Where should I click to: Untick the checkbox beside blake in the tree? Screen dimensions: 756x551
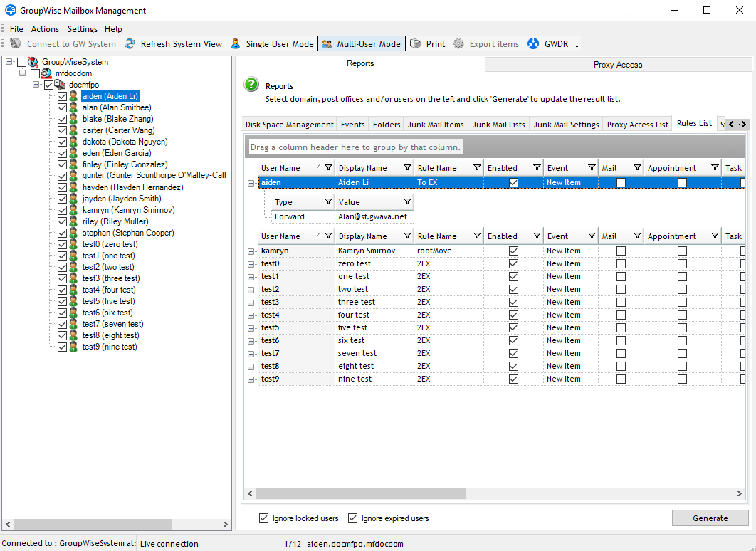coord(62,119)
